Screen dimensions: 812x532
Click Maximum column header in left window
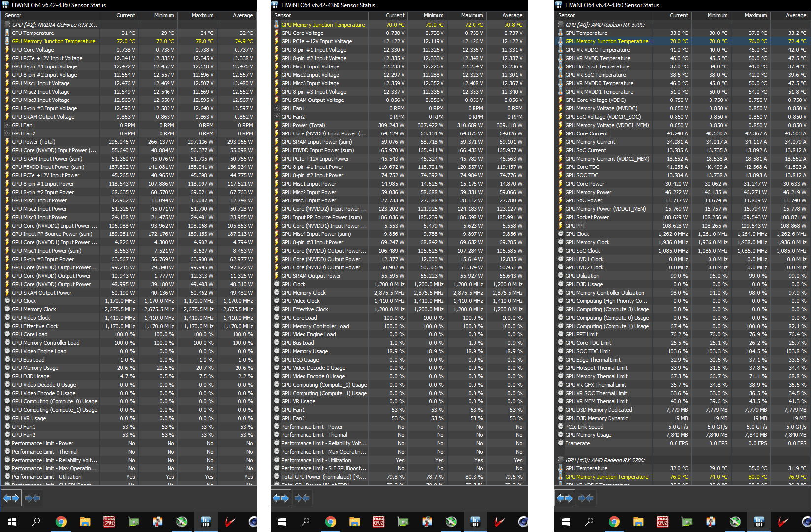pos(197,15)
